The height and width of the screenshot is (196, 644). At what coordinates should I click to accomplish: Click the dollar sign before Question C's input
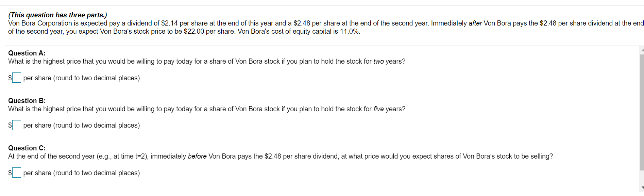coord(10,173)
